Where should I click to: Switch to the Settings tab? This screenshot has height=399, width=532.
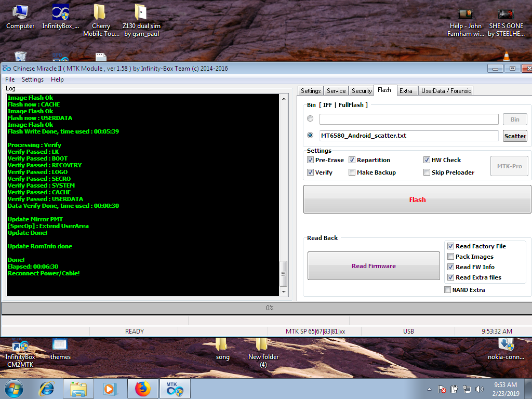click(311, 91)
